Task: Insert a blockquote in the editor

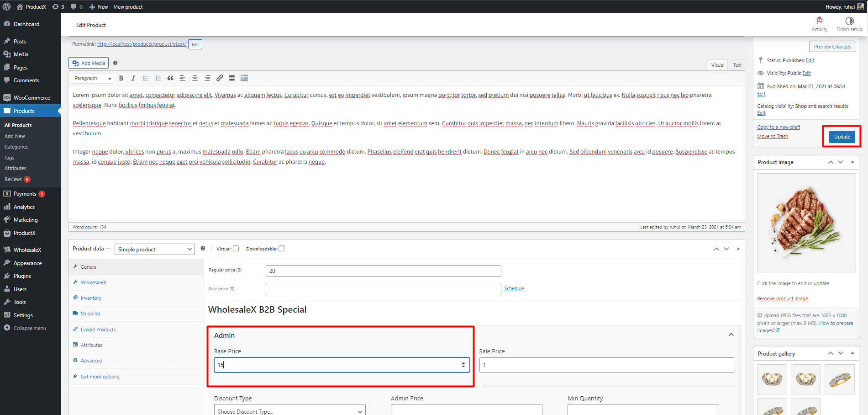Action: (x=170, y=78)
